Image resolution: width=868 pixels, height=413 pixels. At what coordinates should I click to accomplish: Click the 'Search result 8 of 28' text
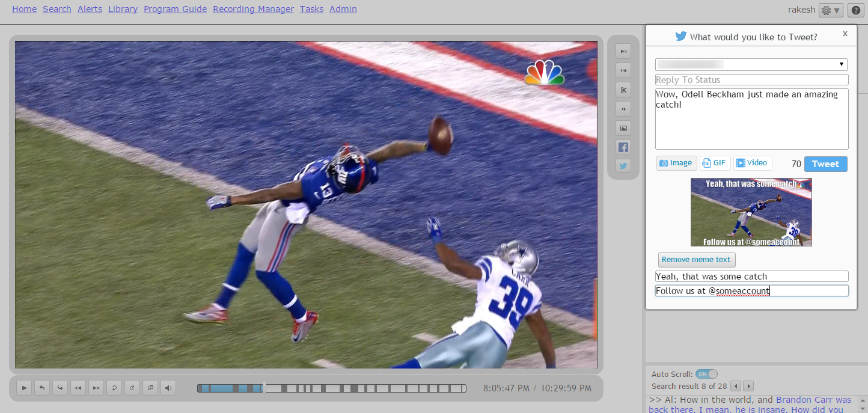689,386
